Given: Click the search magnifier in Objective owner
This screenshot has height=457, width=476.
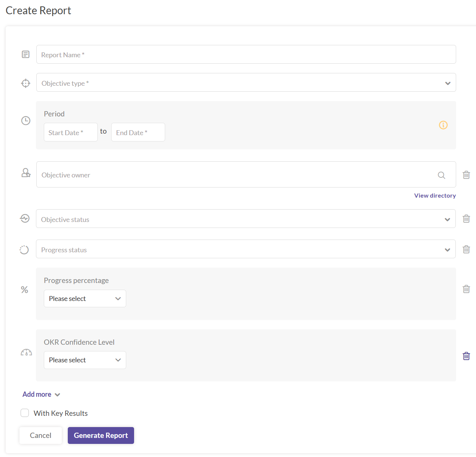Looking at the screenshot, I should (x=442, y=175).
